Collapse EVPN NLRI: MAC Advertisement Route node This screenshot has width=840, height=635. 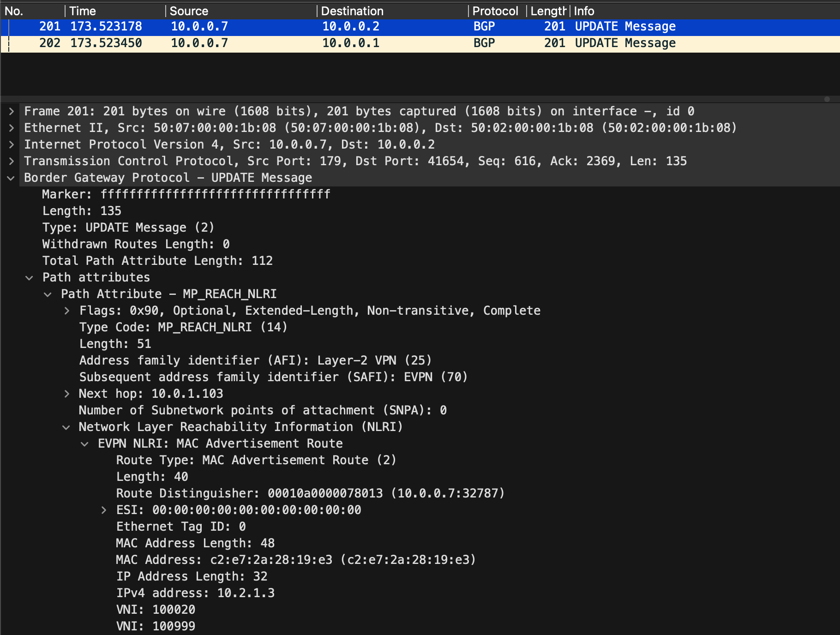click(x=84, y=443)
